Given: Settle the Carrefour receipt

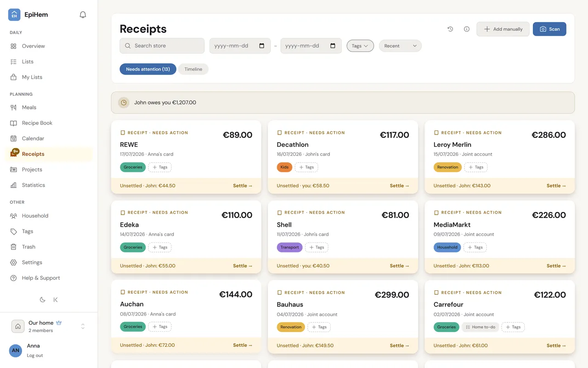Looking at the screenshot, I should click(x=556, y=345).
